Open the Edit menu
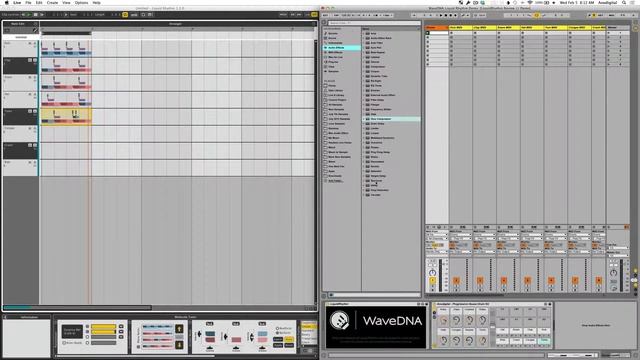Screen dimensions: 640x360 pyautogui.click(x=39, y=2)
